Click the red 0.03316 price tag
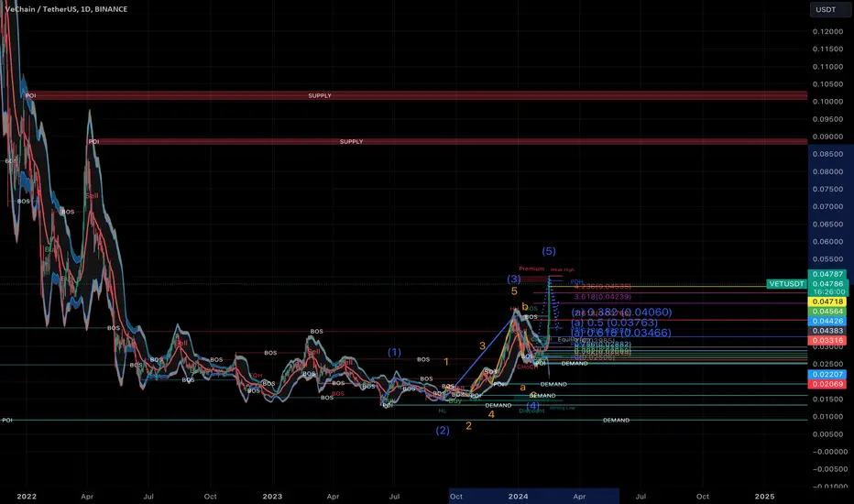This screenshot has width=854, height=504. point(827,341)
